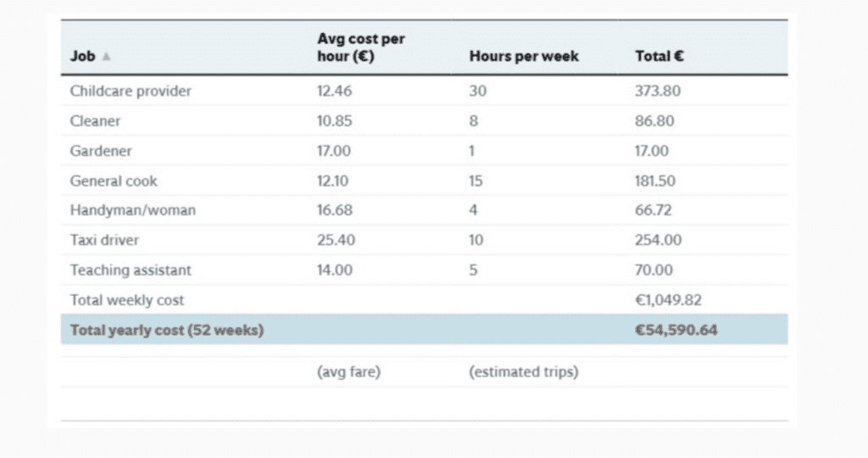
Task: Click the Total € column header
Action: (x=659, y=57)
